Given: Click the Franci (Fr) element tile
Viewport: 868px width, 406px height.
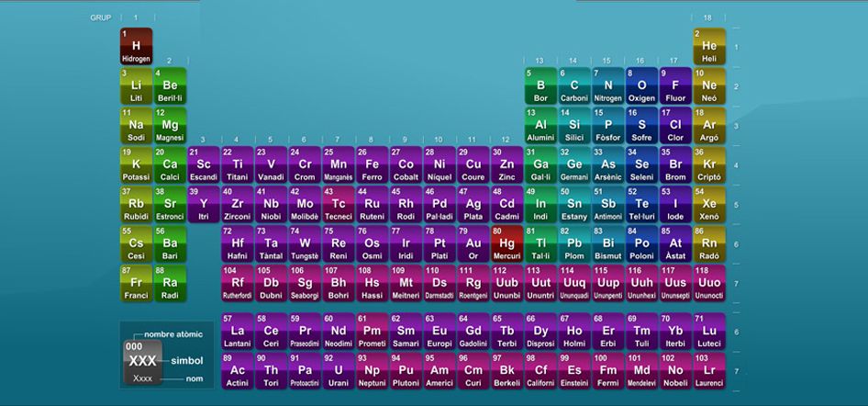Looking at the screenshot, I should [x=136, y=284].
